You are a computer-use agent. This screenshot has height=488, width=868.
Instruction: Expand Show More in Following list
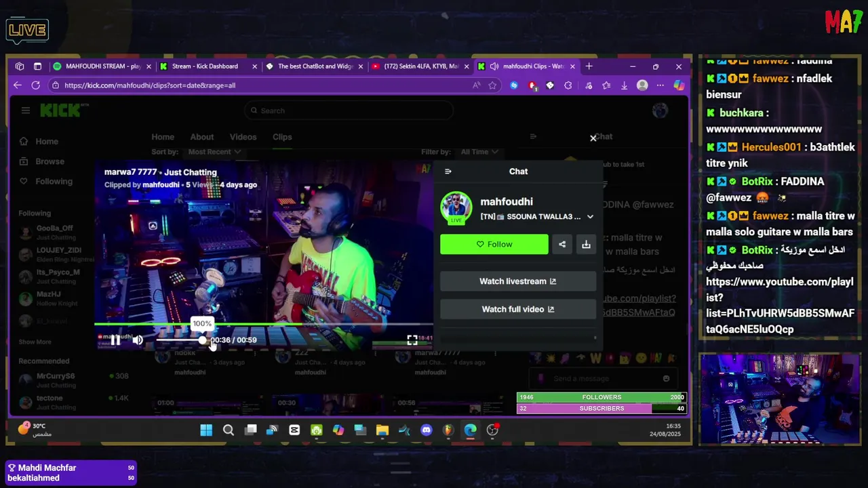point(35,342)
